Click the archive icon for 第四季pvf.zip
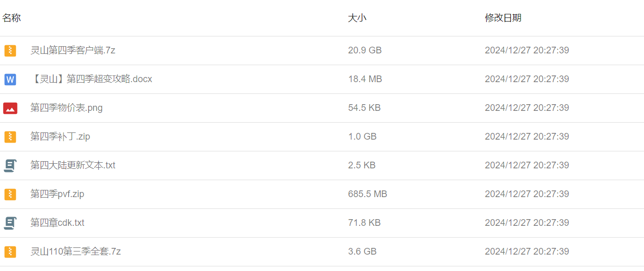 (10, 194)
